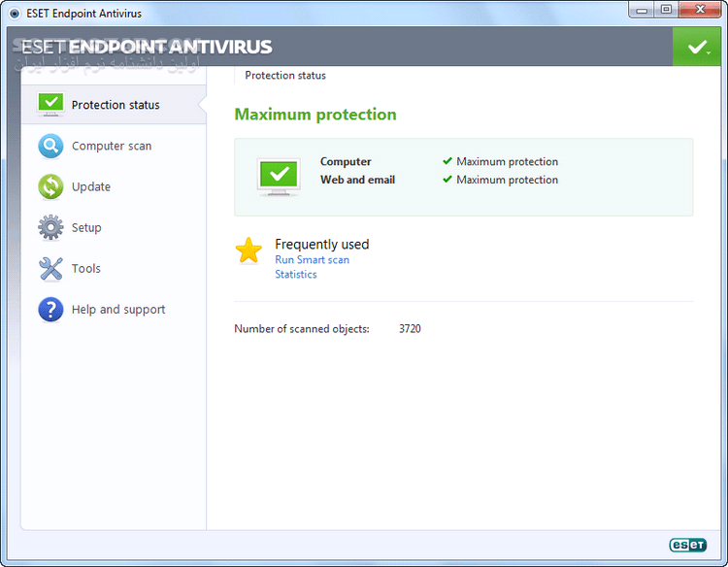Click the Tools wrench icon
This screenshot has height=567, width=728.
tap(50, 268)
